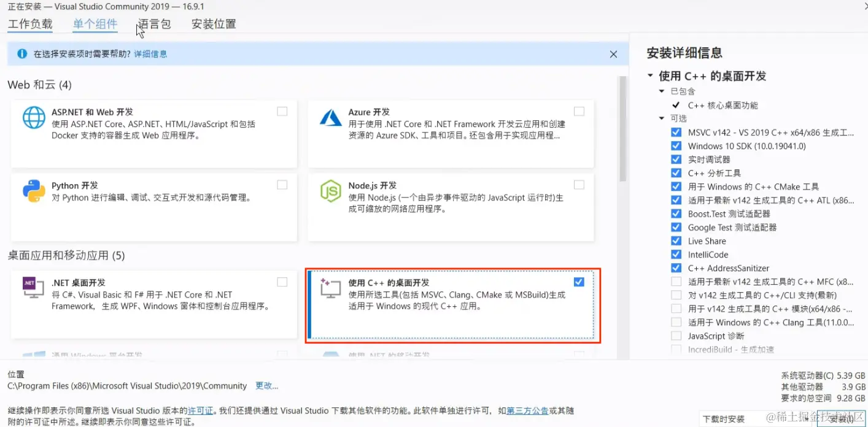Viewport: 868px width, 427px height.
Task: Switch to the 工作负载 tab
Action: point(30,25)
